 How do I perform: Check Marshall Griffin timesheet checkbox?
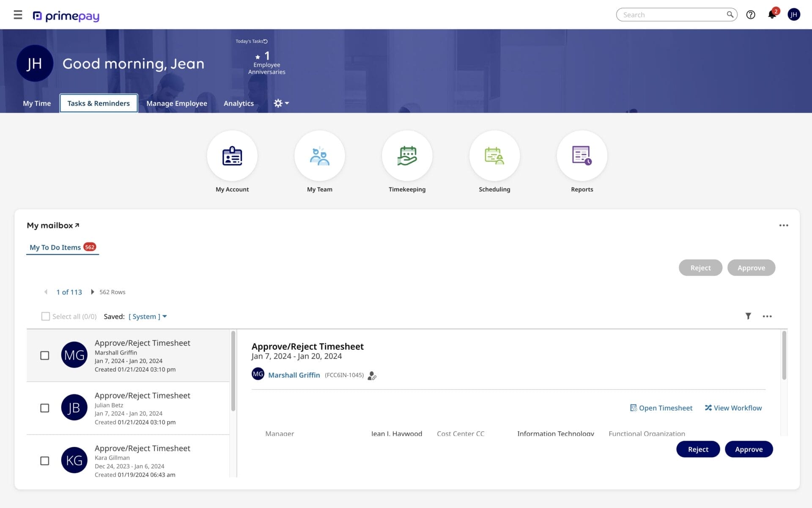tap(44, 355)
